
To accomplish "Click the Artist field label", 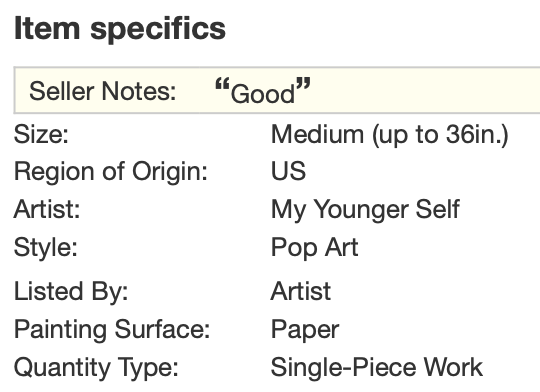I will pos(47,209).
